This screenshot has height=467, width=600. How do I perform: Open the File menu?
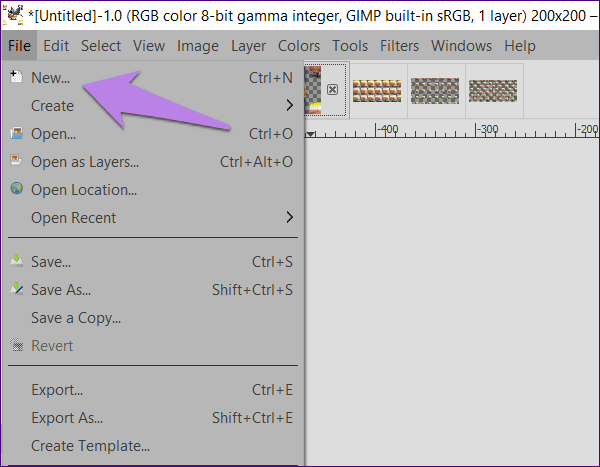[x=19, y=46]
